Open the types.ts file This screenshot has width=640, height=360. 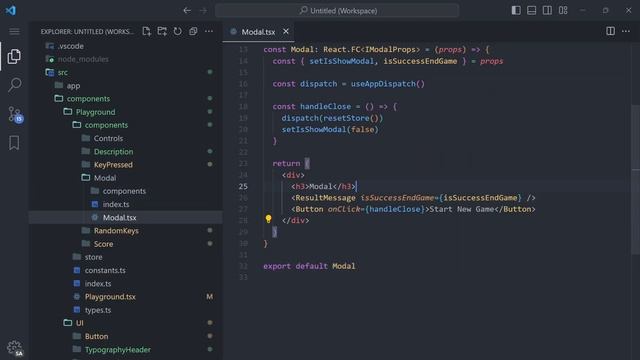[98, 310]
